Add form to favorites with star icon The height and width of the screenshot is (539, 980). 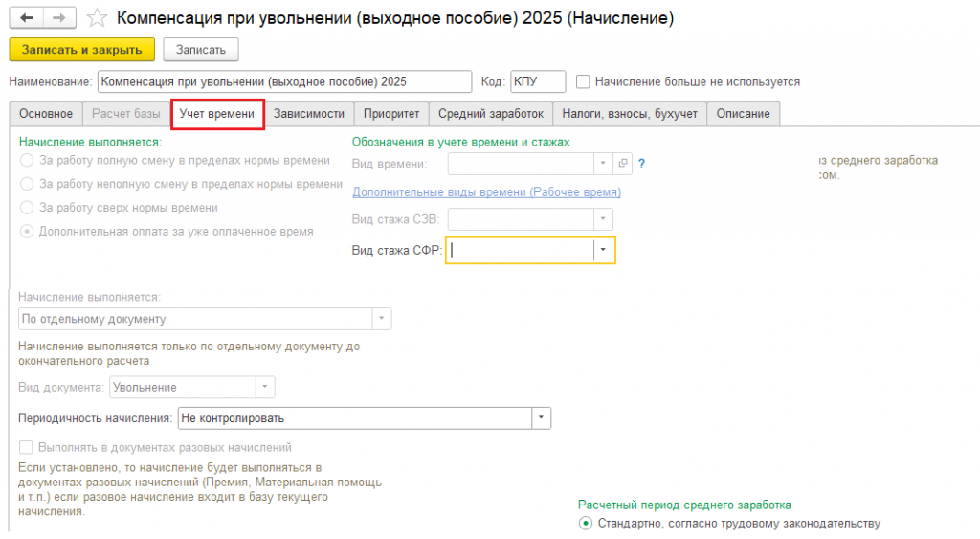97,18
